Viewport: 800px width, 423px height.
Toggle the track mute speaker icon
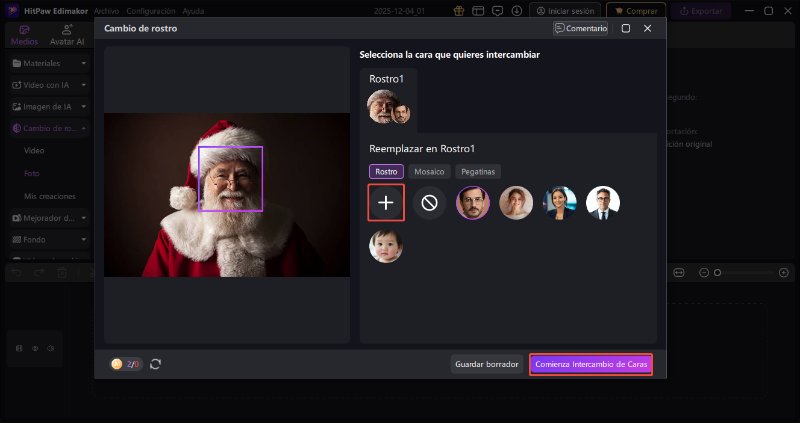(51, 349)
